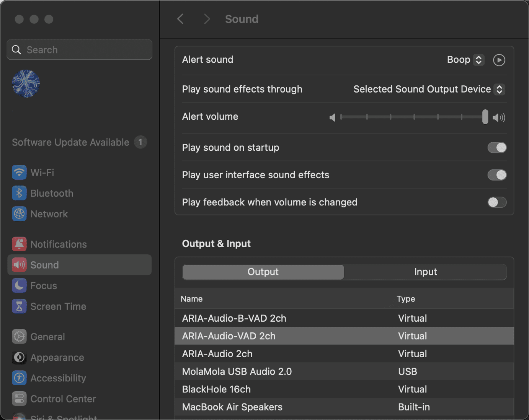The width and height of the screenshot is (529, 420).
Task: Open Wi-Fi settings from sidebar
Action: [x=19, y=173]
